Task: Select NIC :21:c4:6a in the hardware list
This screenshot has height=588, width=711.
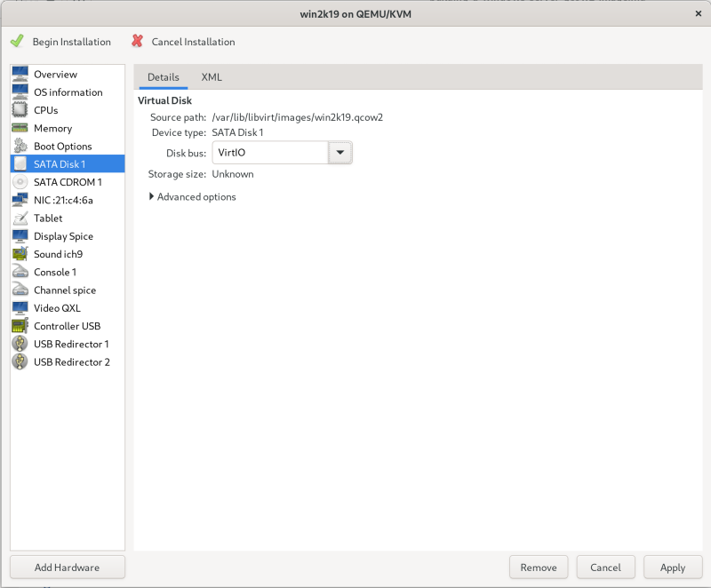Action: point(63,200)
